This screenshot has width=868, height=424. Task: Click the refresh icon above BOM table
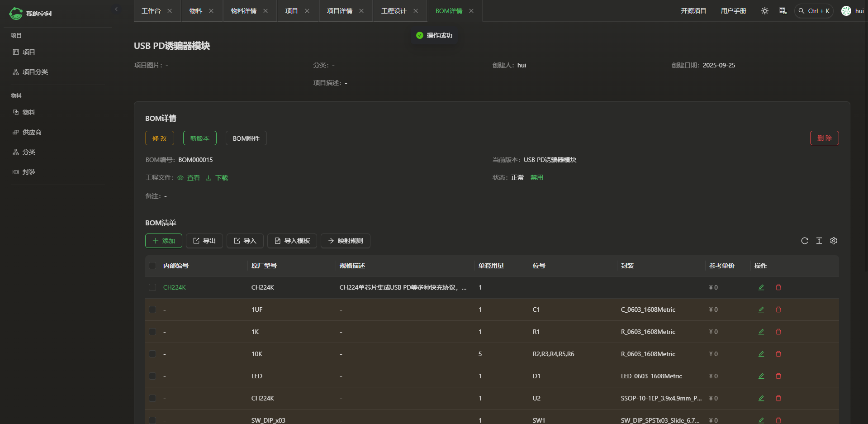[804, 241]
